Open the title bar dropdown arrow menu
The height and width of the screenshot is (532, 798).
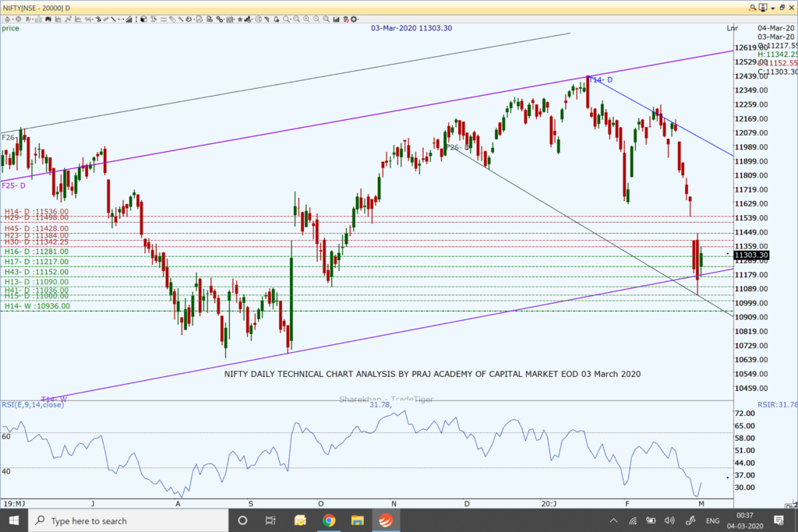click(772, 8)
